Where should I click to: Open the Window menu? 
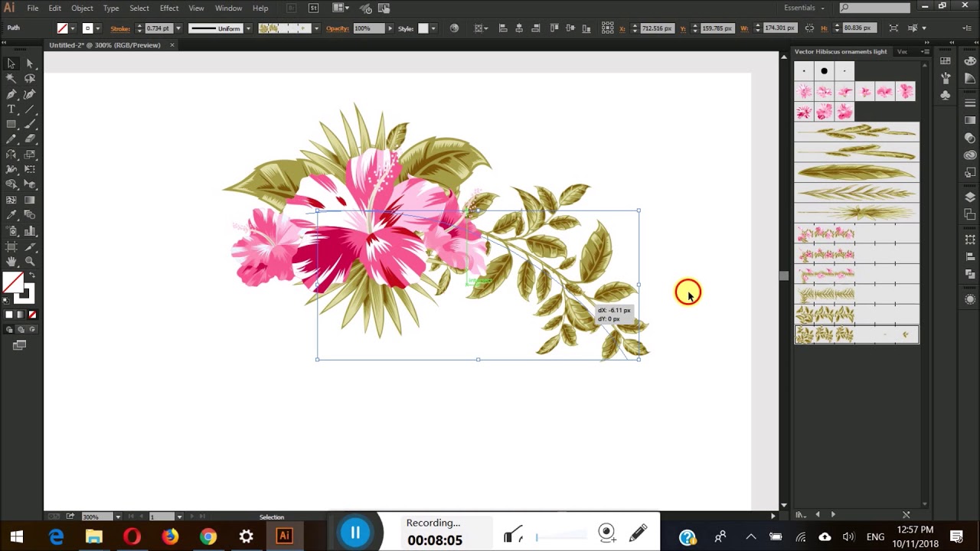[228, 8]
